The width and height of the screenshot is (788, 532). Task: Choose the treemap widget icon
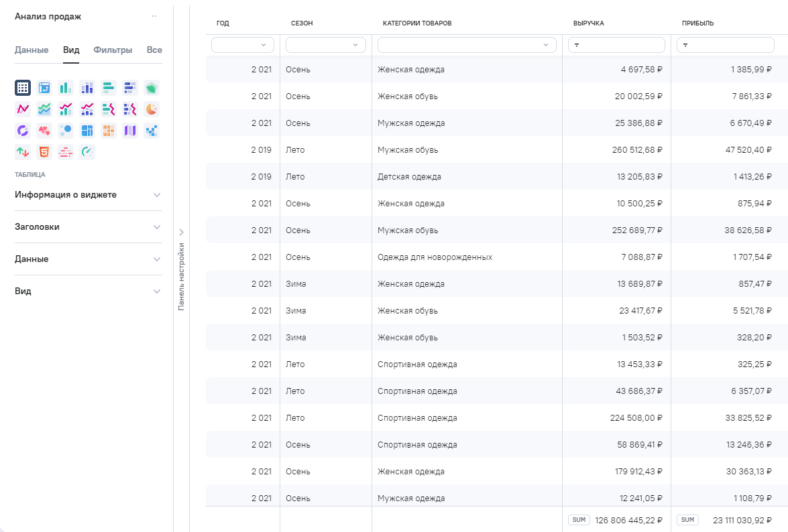[x=87, y=131]
